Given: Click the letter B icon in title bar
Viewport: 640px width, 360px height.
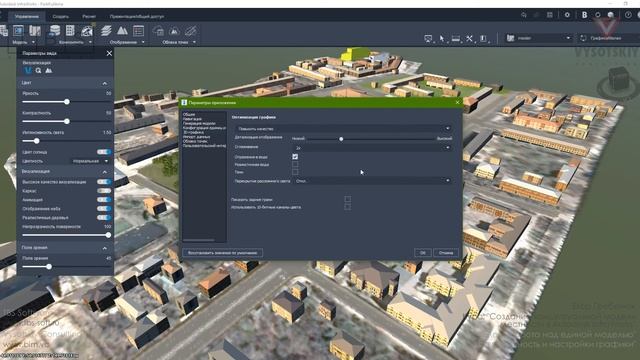Looking at the screenshot, I should (x=584, y=15).
